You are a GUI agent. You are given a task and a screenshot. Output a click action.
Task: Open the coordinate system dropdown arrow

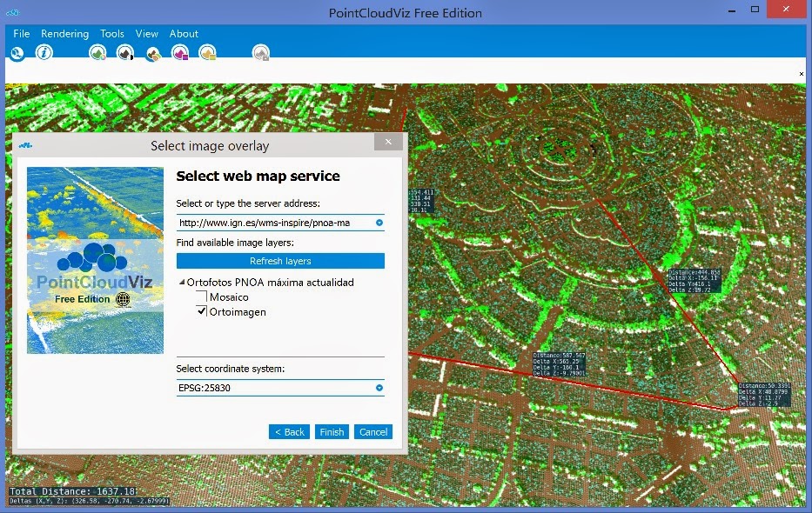coord(379,387)
